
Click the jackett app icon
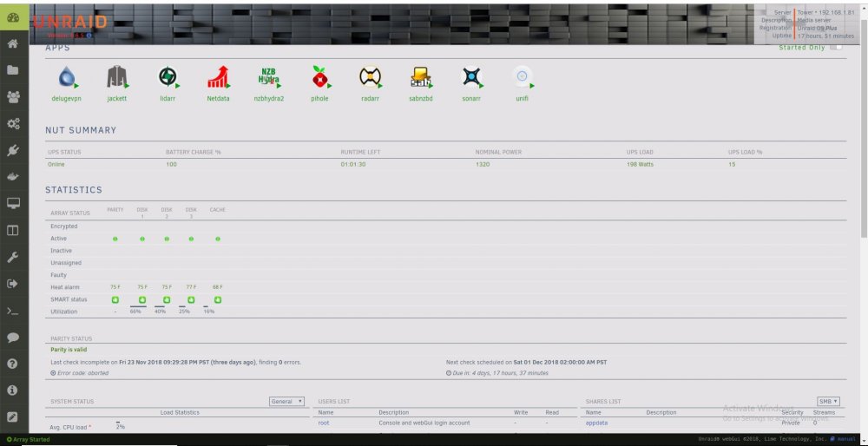117,77
